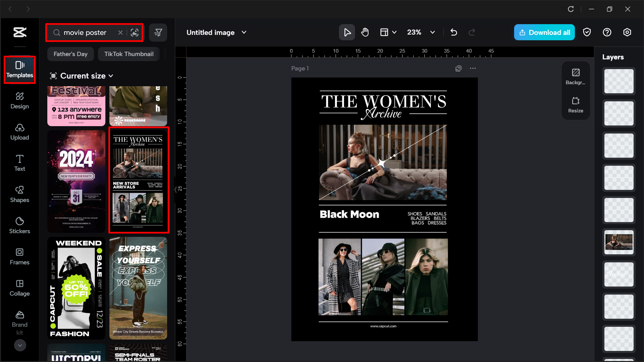This screenshot has height=362, width=644.
Task: Open the Resize option
Action: [x=576, y=105]
